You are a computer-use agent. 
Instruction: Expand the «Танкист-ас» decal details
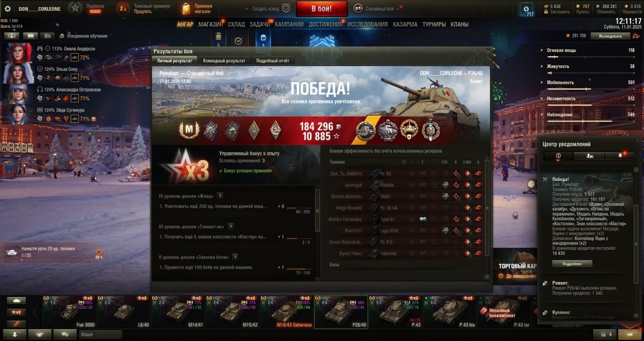[231, 226]
